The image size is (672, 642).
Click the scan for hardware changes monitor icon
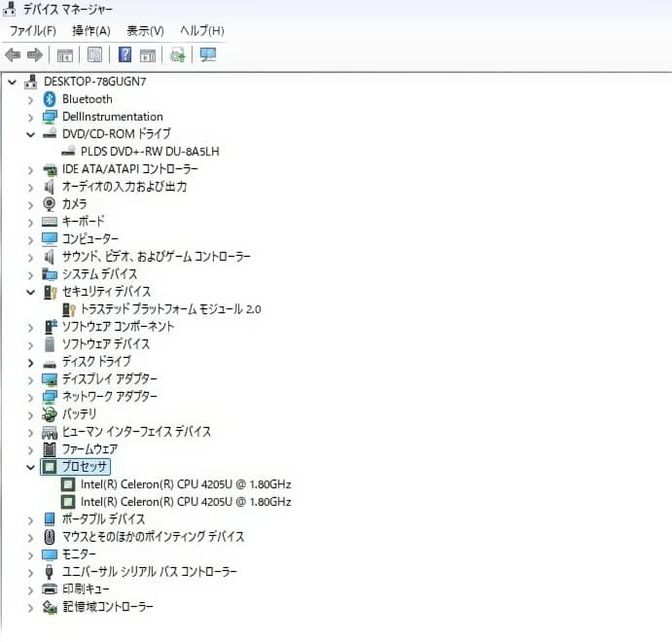coord(208,54)
